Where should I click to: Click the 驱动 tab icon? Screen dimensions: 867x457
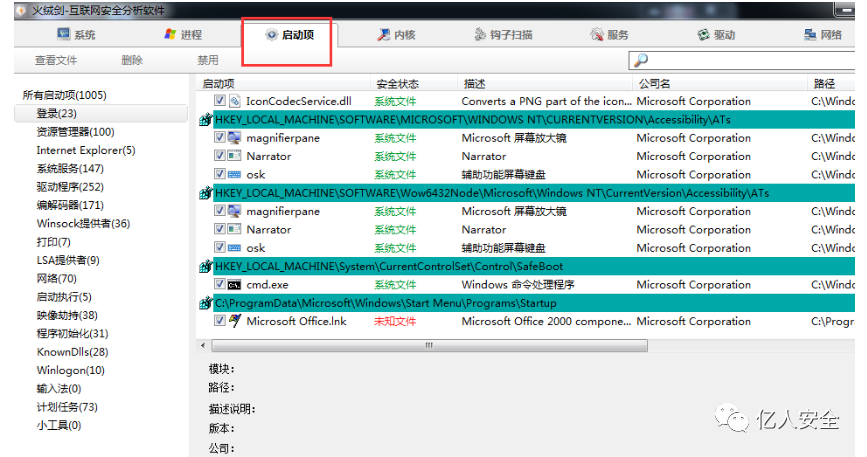tap(703, 35)
